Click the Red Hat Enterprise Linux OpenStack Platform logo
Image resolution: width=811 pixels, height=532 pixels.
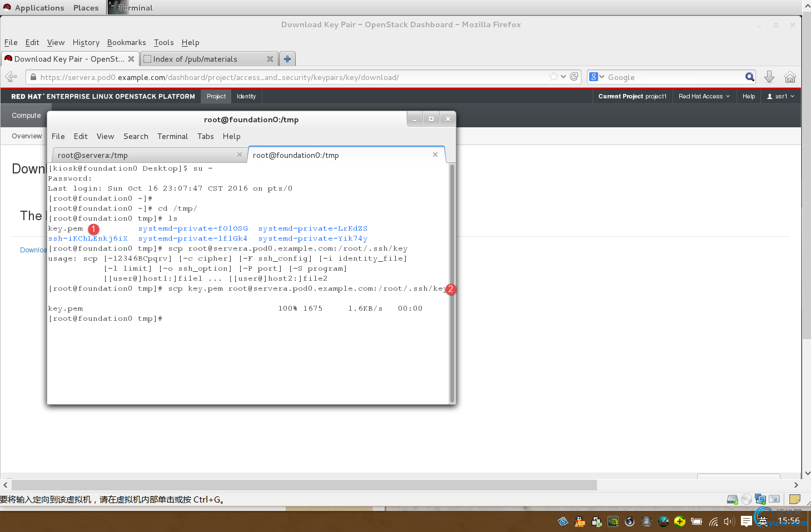pyautogui.click(x=103, y=96)
